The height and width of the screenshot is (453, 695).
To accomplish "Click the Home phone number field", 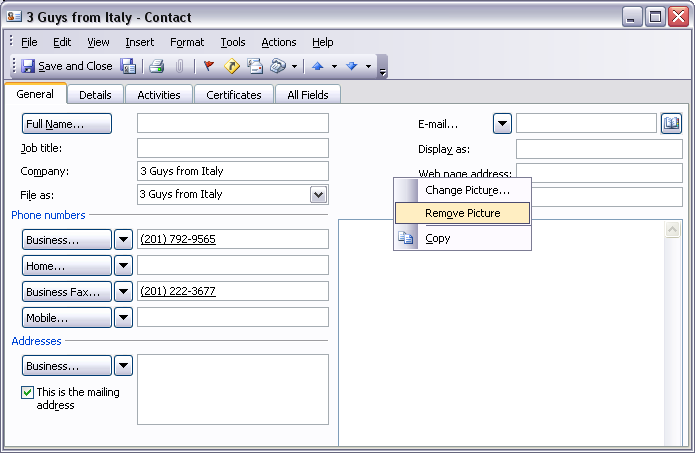I will (233, 265).
